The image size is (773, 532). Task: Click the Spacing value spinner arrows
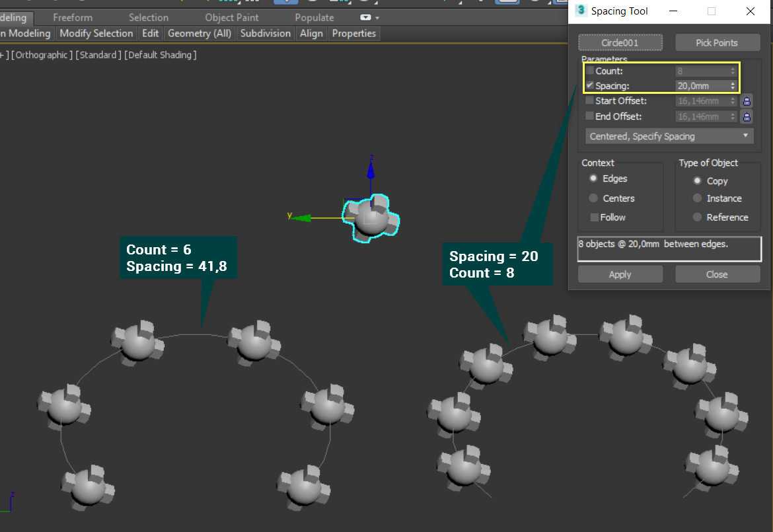pyautogui.click(x=733, y=86)
